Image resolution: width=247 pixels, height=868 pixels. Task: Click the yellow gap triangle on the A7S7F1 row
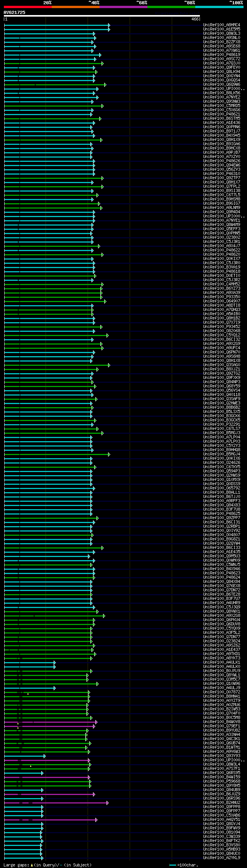[30, 766]
